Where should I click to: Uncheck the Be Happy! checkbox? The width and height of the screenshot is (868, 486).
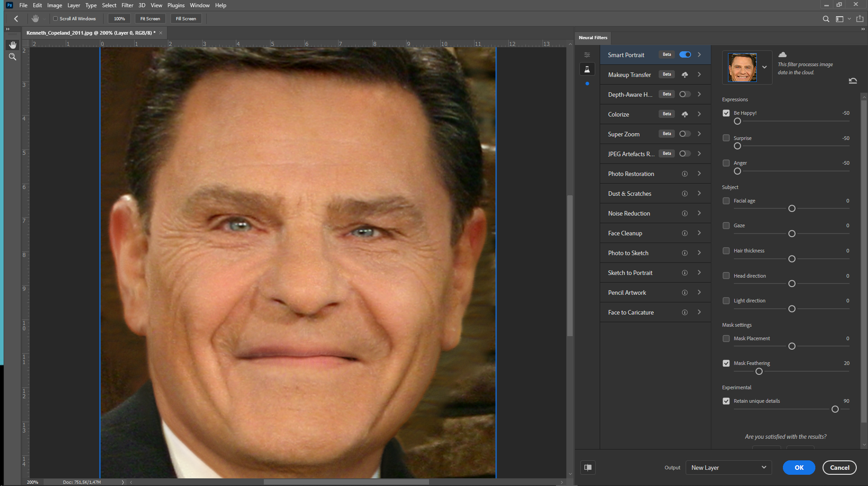tap(726, 113)
